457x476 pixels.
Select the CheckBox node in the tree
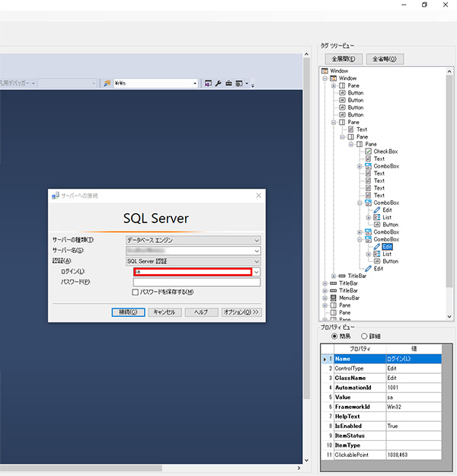[x=385, y=152]
